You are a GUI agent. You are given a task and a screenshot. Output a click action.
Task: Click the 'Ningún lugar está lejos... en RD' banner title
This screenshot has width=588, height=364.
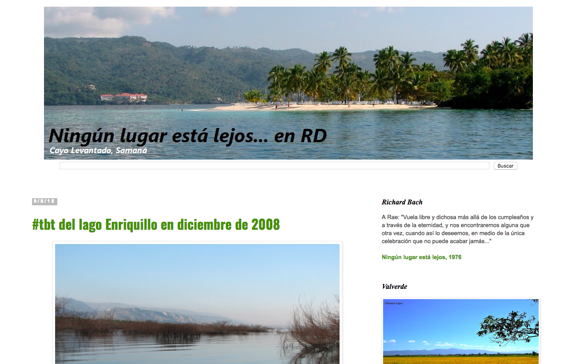188,136
